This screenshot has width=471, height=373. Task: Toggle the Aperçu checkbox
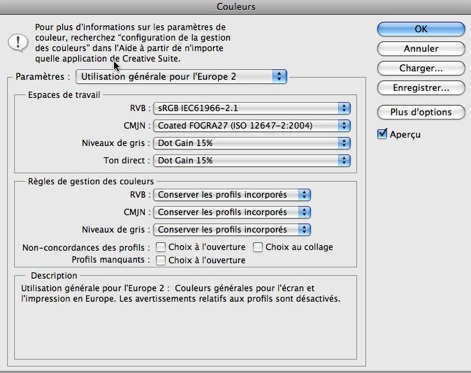(x=382, y=134)
